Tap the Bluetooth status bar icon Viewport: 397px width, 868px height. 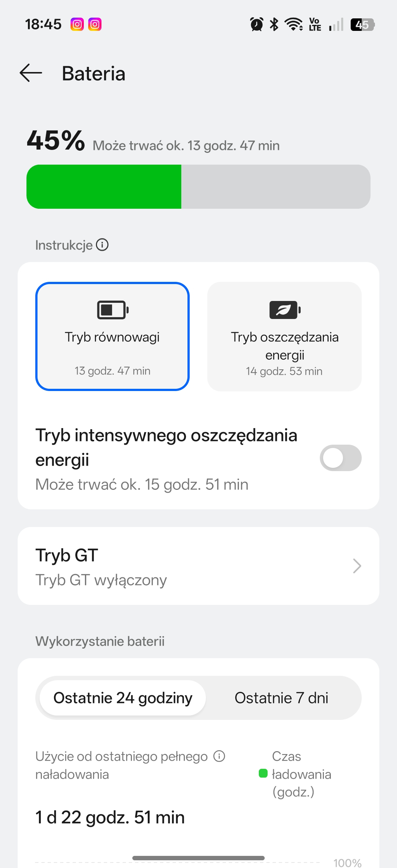pos(274,25)
